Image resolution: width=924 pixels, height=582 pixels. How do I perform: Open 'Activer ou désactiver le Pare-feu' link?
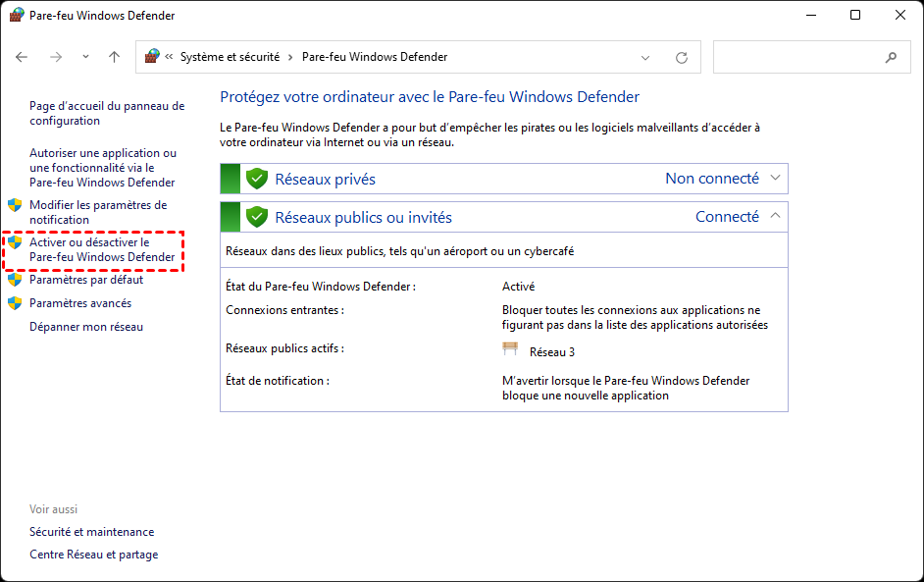[102, 249]
